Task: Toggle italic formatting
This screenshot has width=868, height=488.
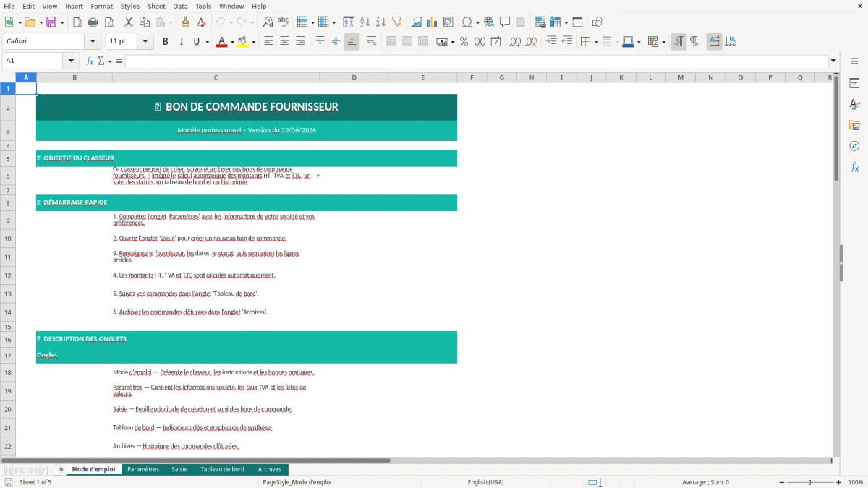Action: [x=181, y=42]
